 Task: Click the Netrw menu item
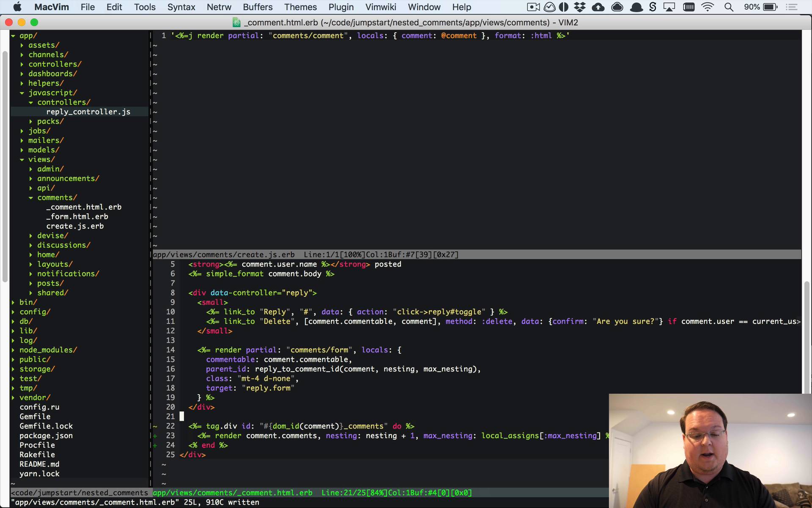point(219,6)
